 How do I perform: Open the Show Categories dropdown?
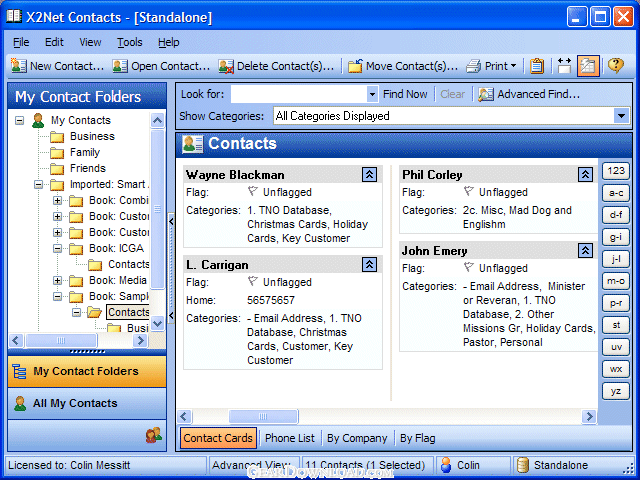click(621, 116)
